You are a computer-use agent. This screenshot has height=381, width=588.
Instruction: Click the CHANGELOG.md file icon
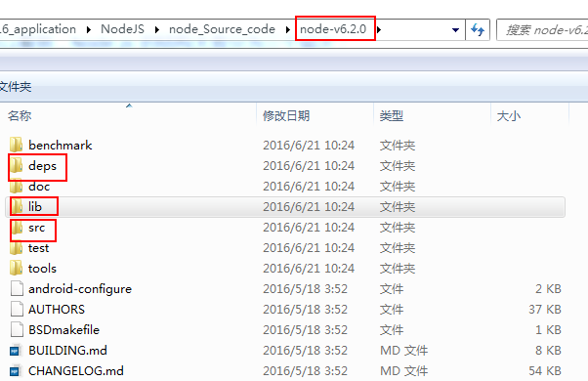(x=15, y=371)
